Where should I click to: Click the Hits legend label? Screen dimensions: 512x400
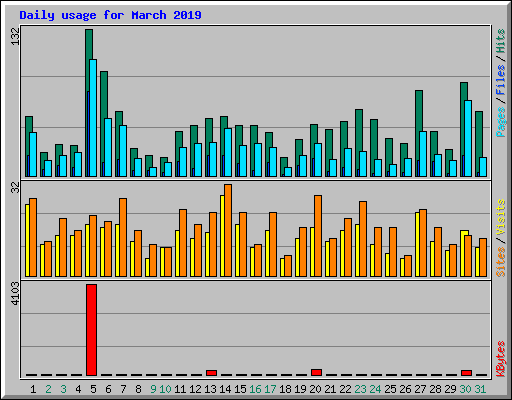click(x=500, y=41)
